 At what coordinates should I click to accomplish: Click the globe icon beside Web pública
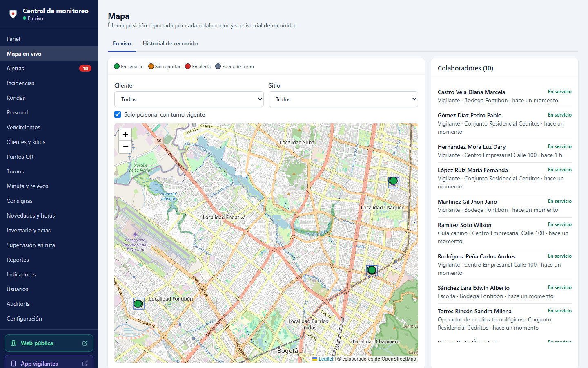coord(13,343)
